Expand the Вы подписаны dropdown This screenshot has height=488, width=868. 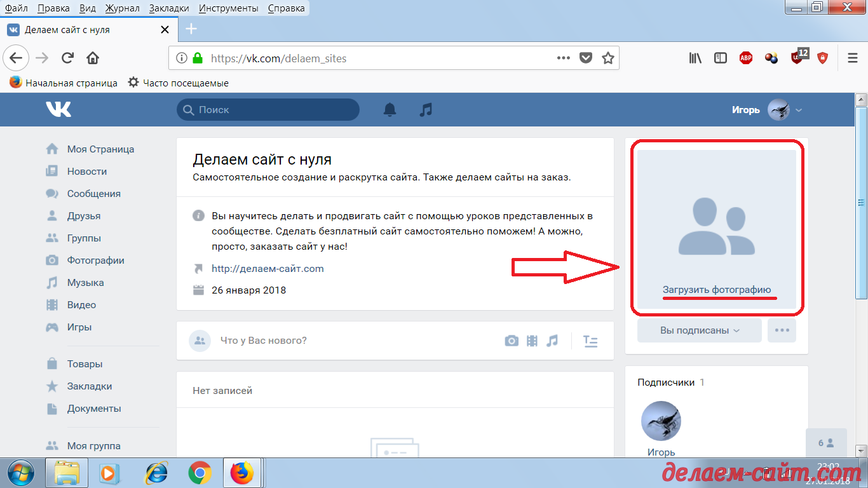700,330
